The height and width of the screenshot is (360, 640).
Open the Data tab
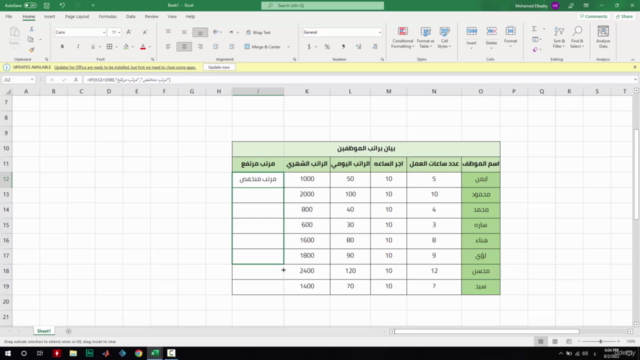[x=131, y=16]
